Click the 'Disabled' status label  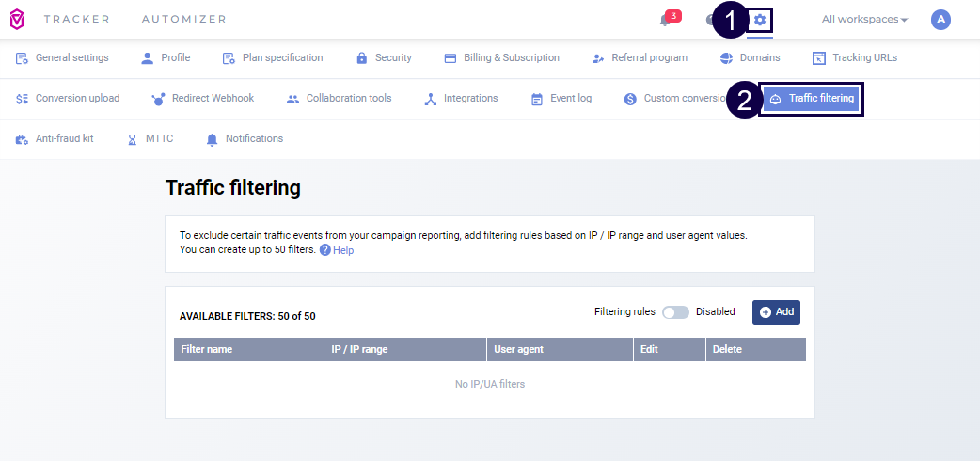coord(716,311)
